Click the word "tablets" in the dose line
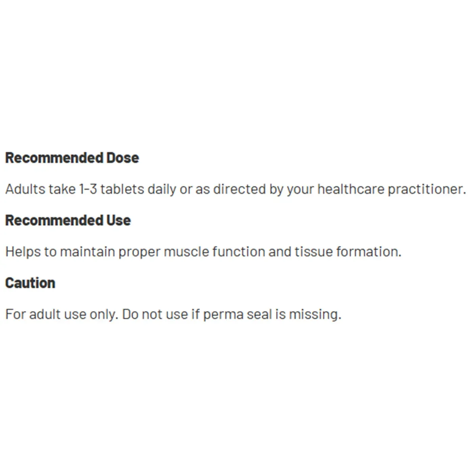The height and width of the screenshot is (476, 476). (122, 189)
